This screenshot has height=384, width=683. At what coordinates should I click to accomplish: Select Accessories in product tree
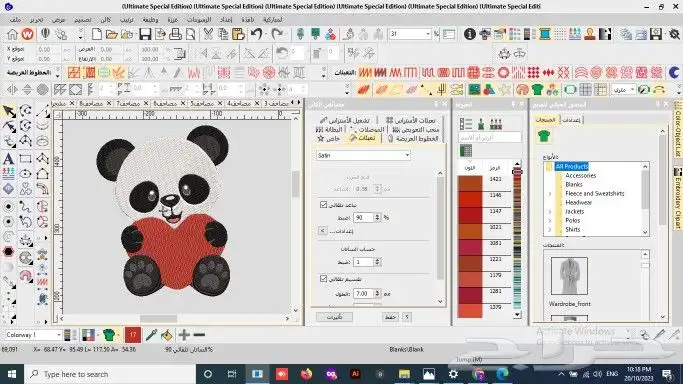point(580,175)
